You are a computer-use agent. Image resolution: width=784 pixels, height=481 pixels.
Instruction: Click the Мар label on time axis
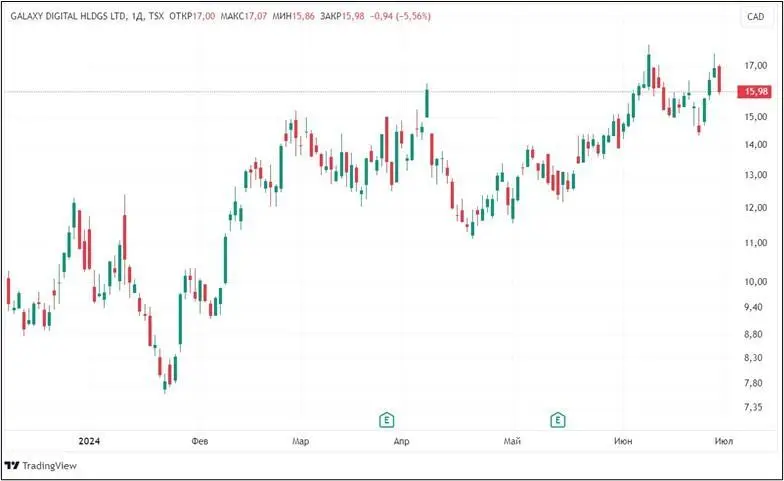(300, 441)
